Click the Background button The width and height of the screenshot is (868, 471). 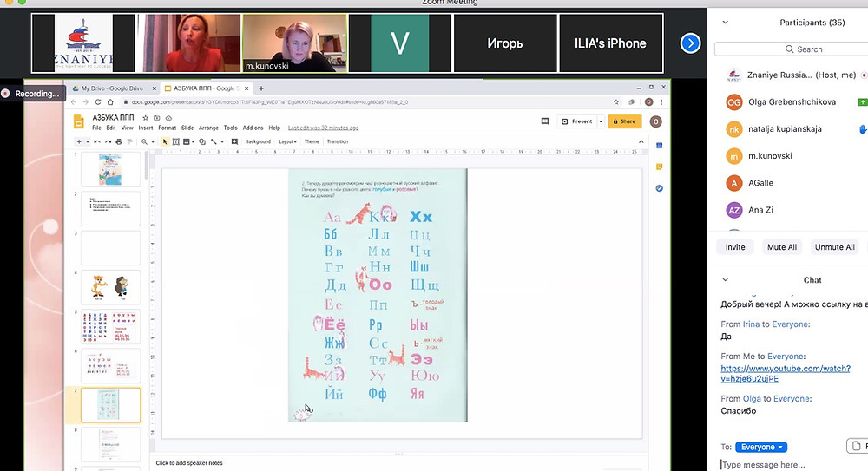coord(258,141)
